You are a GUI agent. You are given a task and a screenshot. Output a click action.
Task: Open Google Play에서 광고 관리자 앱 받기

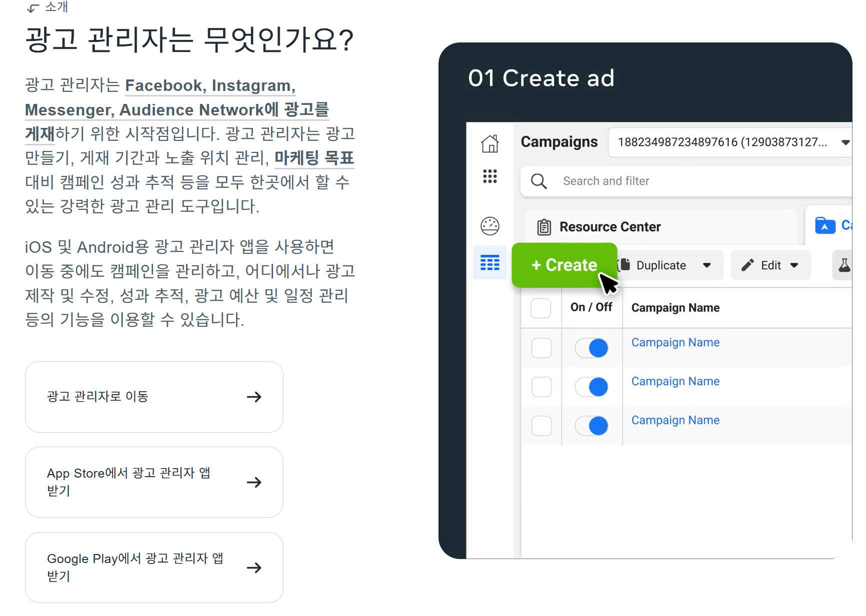(154, 568)
